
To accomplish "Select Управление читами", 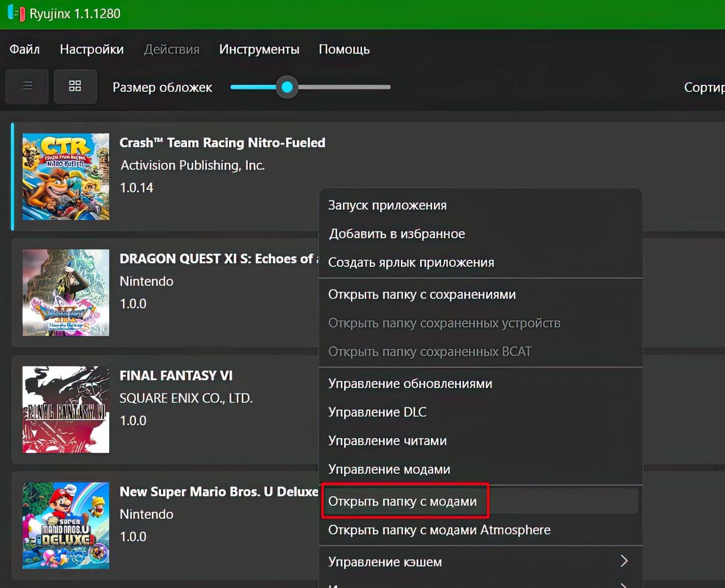I will click(388, 441).
